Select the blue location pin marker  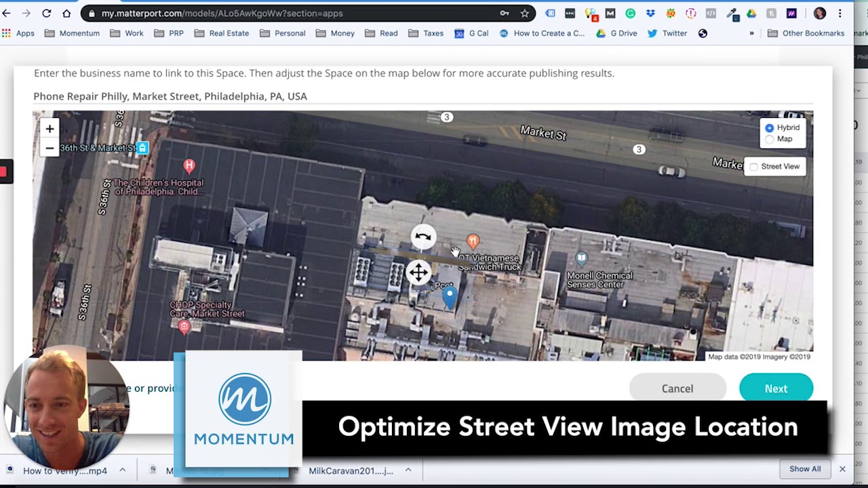450,297
